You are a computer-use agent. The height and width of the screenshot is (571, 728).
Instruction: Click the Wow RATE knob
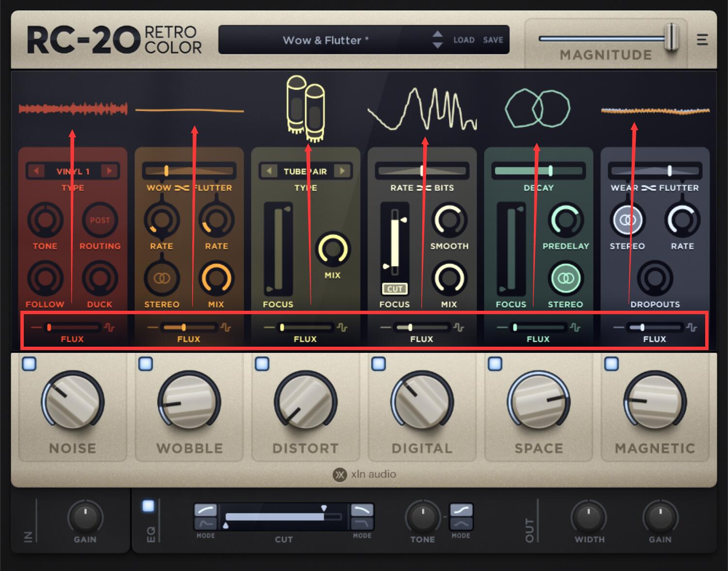(162, 220)
